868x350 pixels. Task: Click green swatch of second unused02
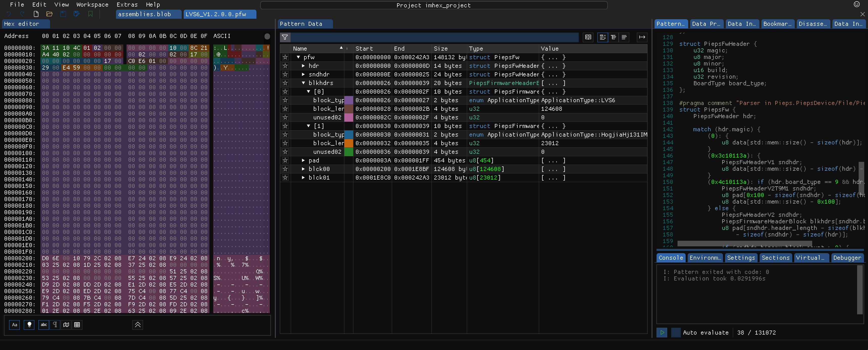coord(348,152)
